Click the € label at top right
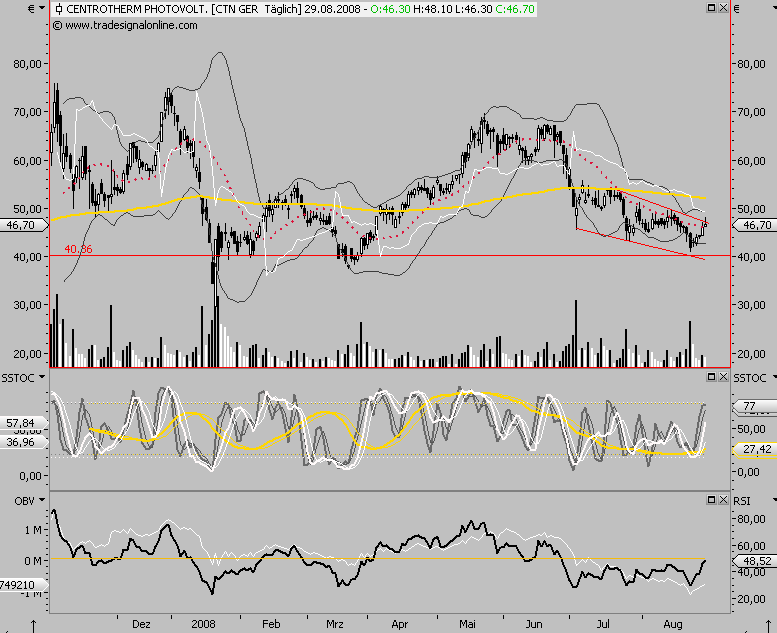Screen dimensions: 777x633 (736, 9)
